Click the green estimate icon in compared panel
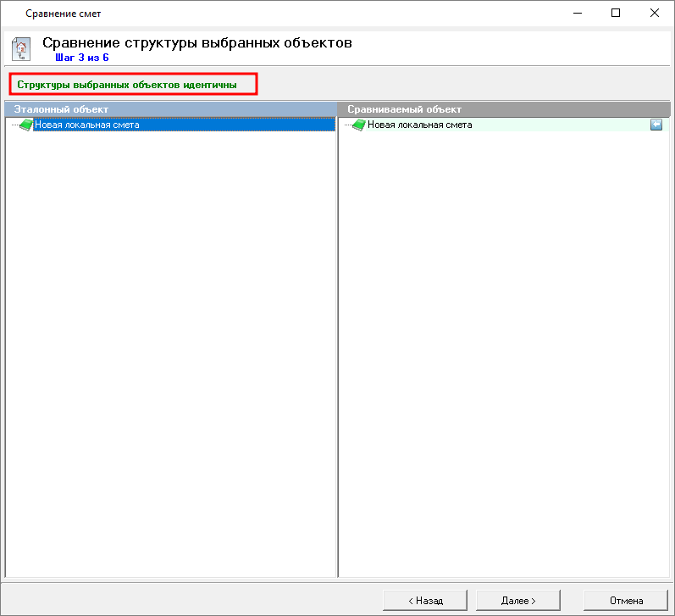Screen dimensions: 675x616 (358, 125)
